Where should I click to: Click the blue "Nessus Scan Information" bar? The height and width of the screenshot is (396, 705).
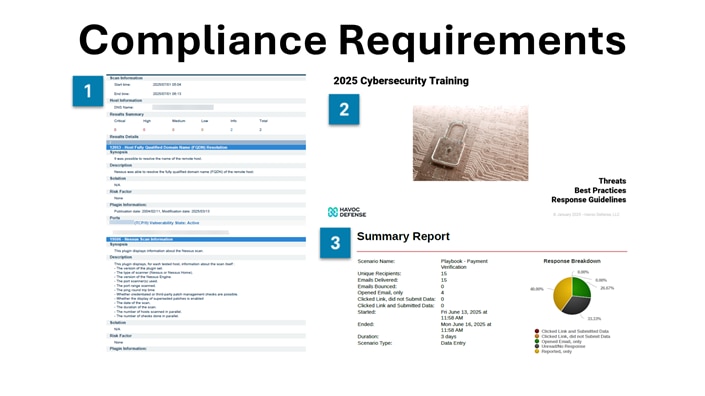pos(206,240)
